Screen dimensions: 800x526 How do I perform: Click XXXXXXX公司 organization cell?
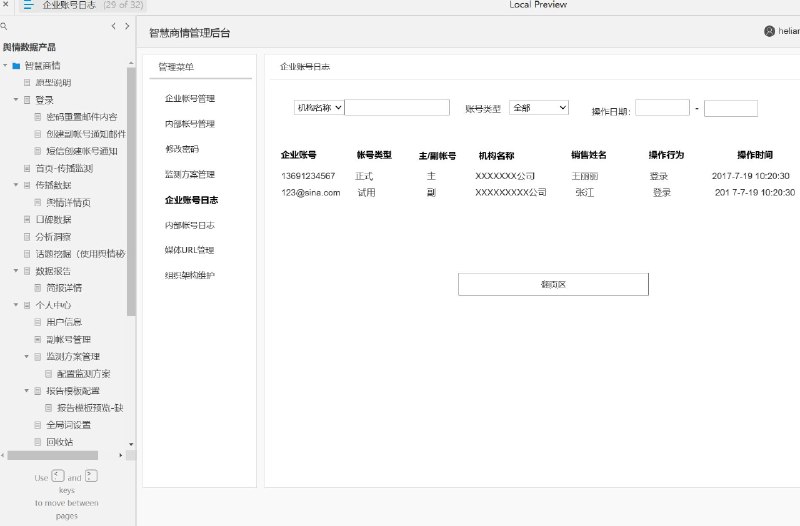(505, 176)
